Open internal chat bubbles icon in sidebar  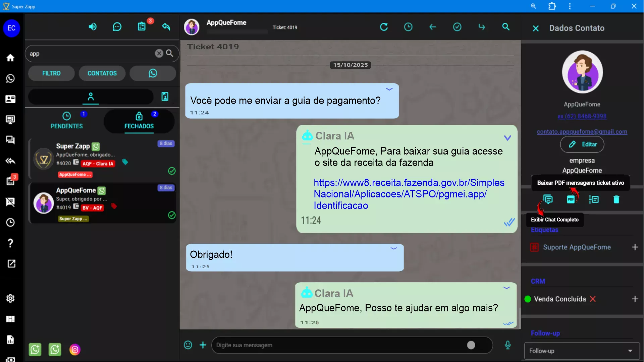pos(10,140)
